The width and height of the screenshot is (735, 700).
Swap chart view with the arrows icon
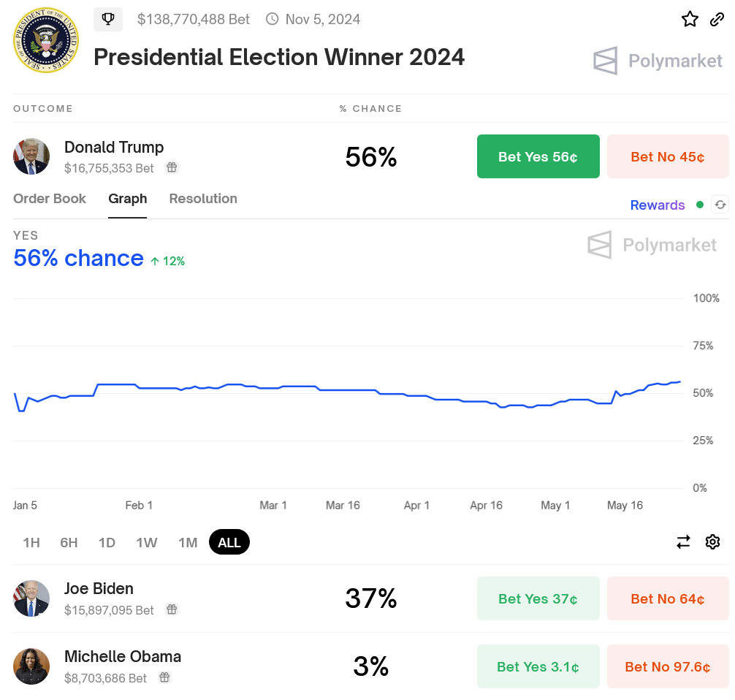pyautogui.click(x=683, y=541)
